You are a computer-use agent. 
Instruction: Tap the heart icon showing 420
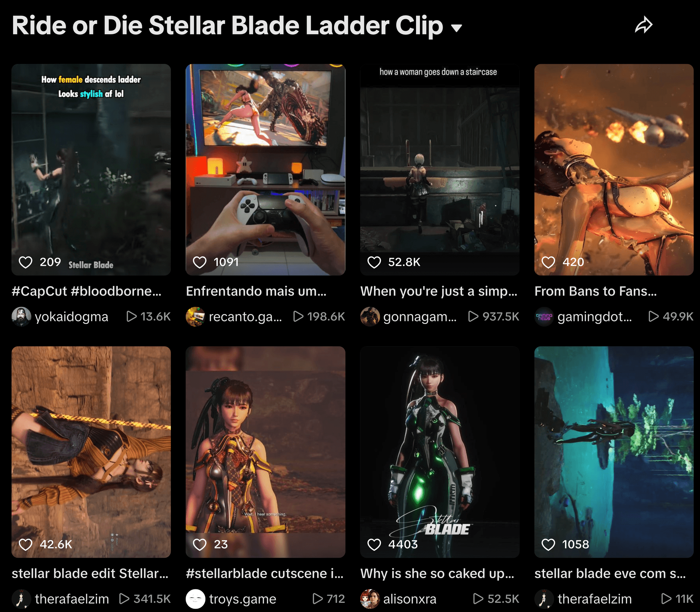pos(548,262)
